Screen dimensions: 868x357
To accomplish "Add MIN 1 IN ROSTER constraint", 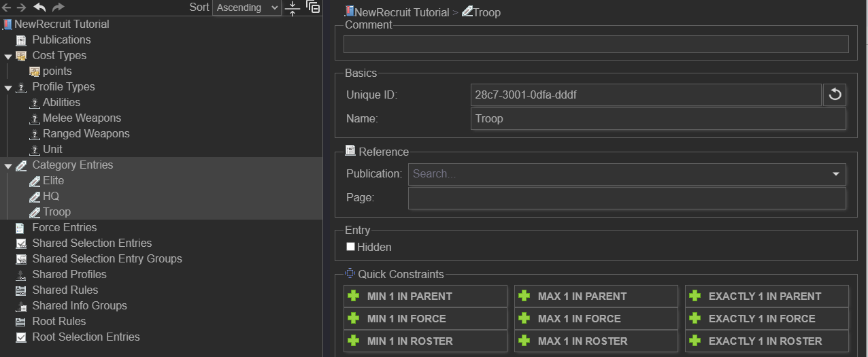I will click(426, 341).
